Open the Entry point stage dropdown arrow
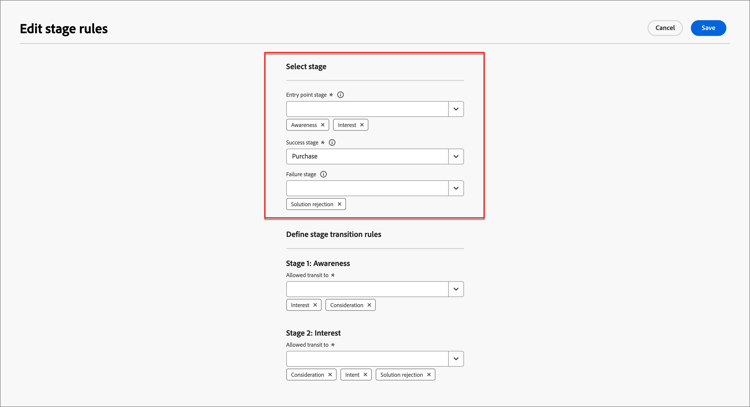 coord(456,109)
